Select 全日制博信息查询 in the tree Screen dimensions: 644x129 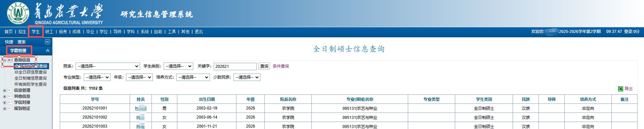click(x=31, y=78)
